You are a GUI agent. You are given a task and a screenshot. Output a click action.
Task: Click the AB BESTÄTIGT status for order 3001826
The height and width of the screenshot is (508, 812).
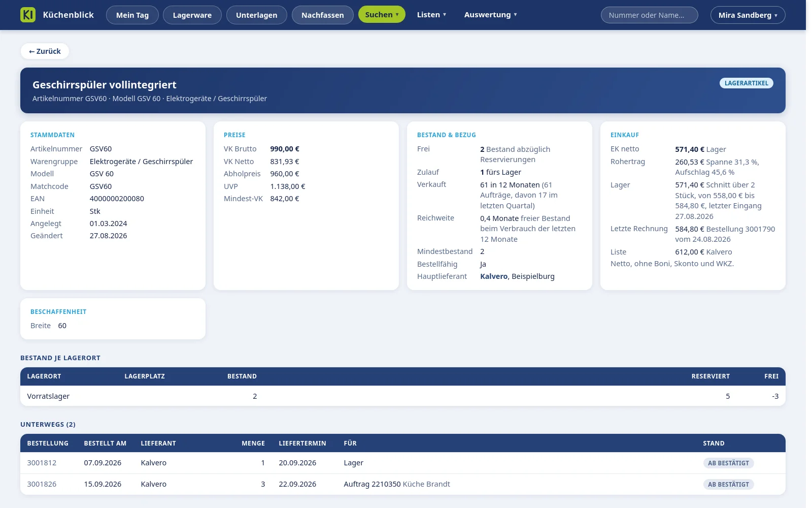pos(728,485)
